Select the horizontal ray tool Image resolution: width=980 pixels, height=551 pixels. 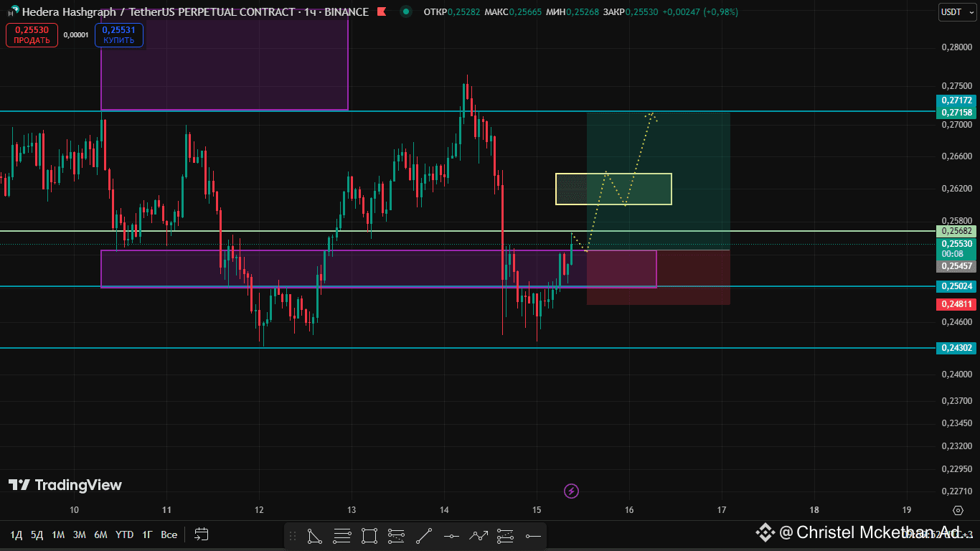[x=533, y=535]
